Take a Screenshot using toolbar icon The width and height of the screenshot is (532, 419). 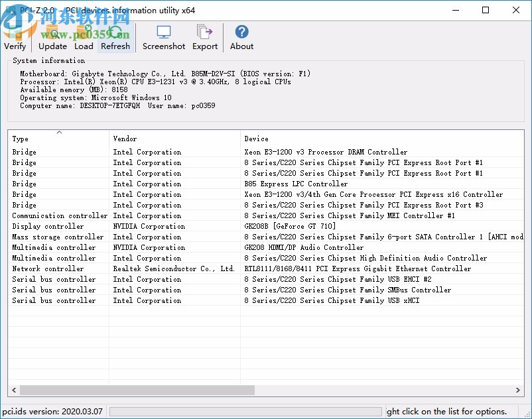pos(164,38)
